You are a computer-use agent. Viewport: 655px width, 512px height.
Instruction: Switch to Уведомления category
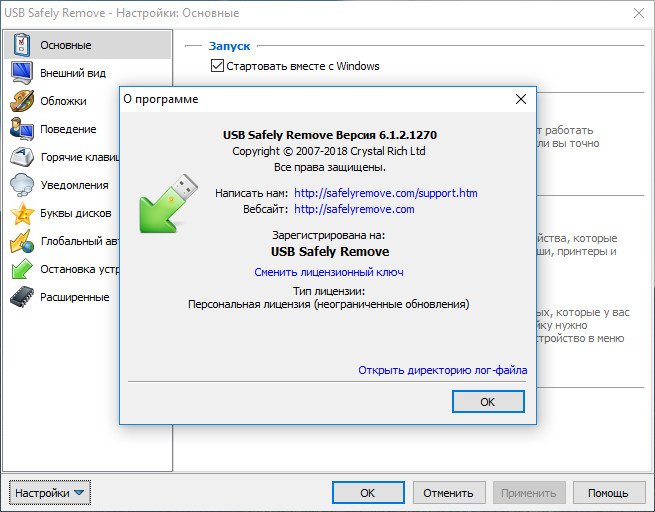74,185
